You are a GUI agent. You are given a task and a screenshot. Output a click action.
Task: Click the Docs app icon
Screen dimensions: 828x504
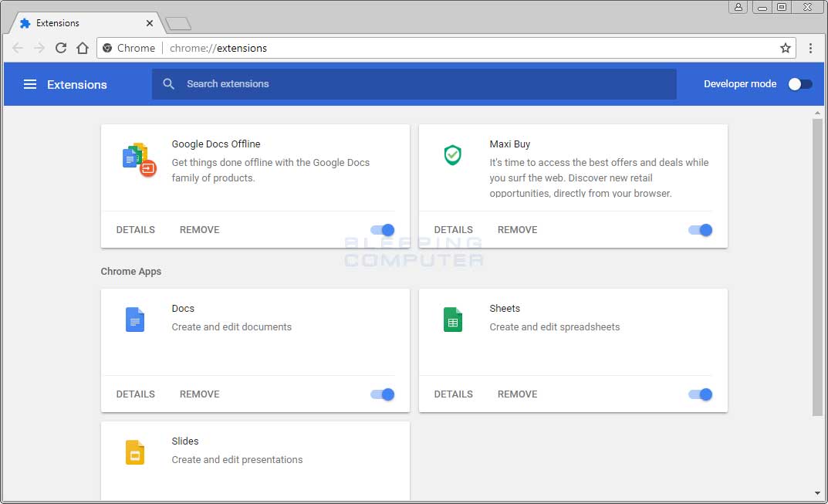135,320
